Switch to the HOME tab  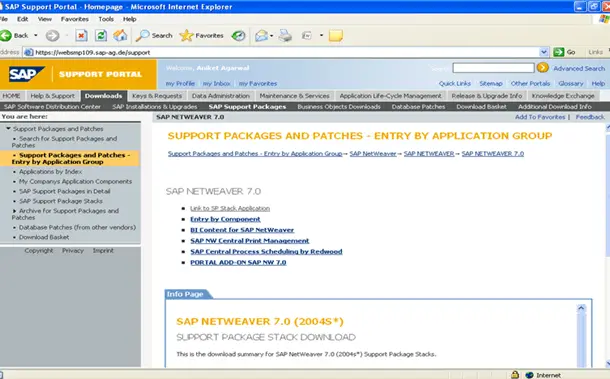(x=11, y=96)
